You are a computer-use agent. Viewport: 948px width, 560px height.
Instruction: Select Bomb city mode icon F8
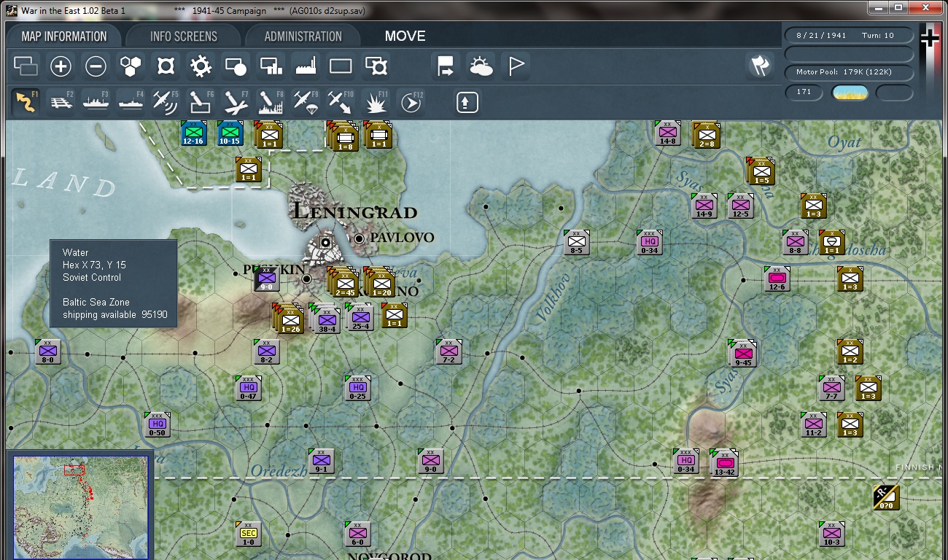pos(270,101)
